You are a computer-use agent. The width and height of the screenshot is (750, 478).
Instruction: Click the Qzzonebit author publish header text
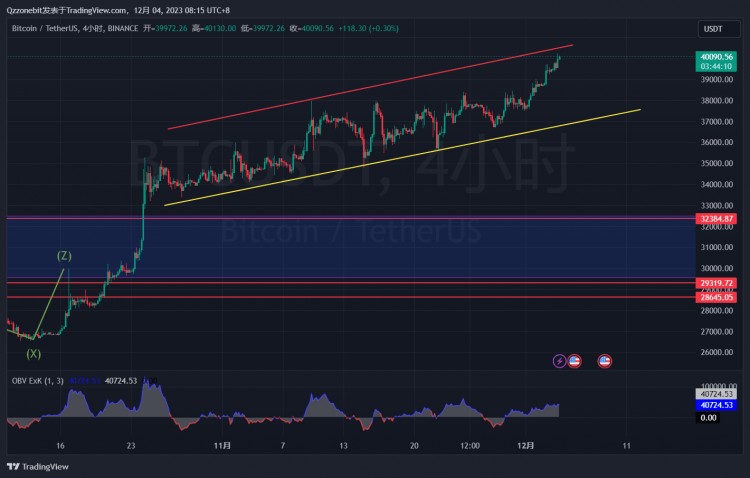tap(118, 10)
